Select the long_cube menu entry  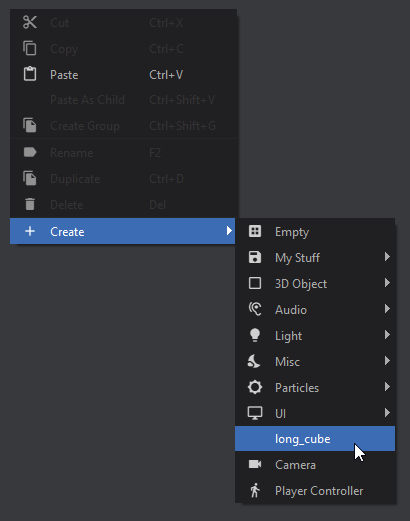(315, 439)
